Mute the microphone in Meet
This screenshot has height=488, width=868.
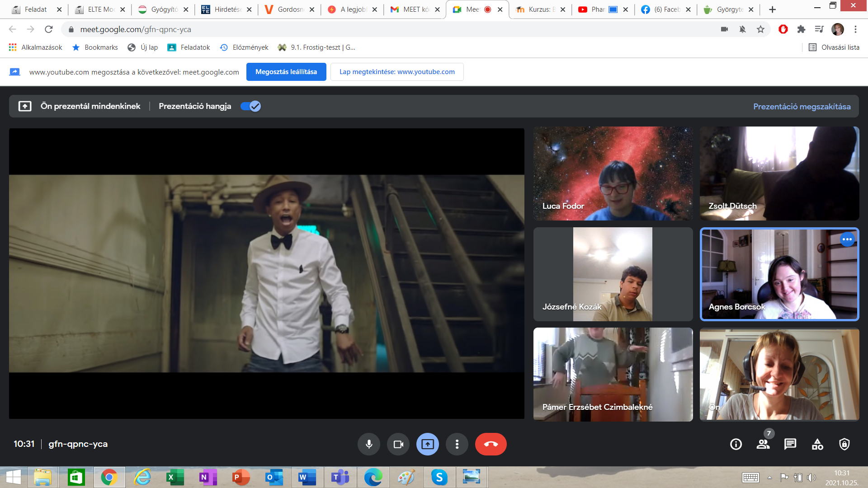coord(369,444)
